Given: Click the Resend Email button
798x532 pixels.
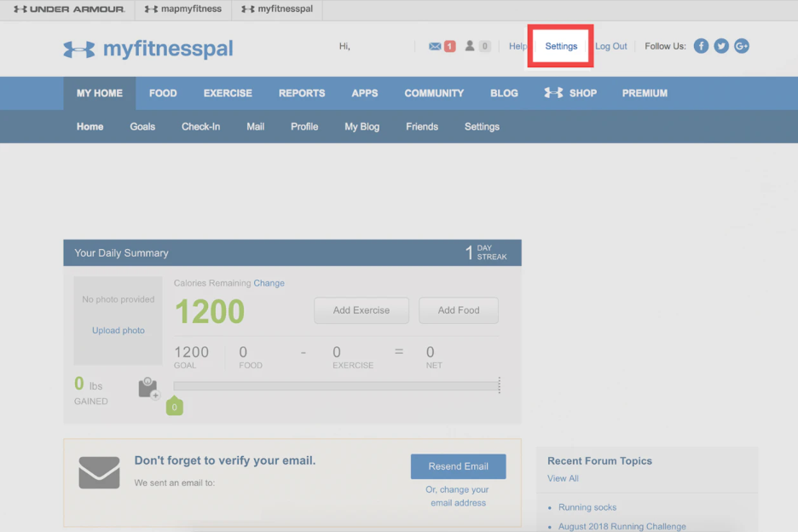Looking at the screenshot, I should click(x=458, y=466).
